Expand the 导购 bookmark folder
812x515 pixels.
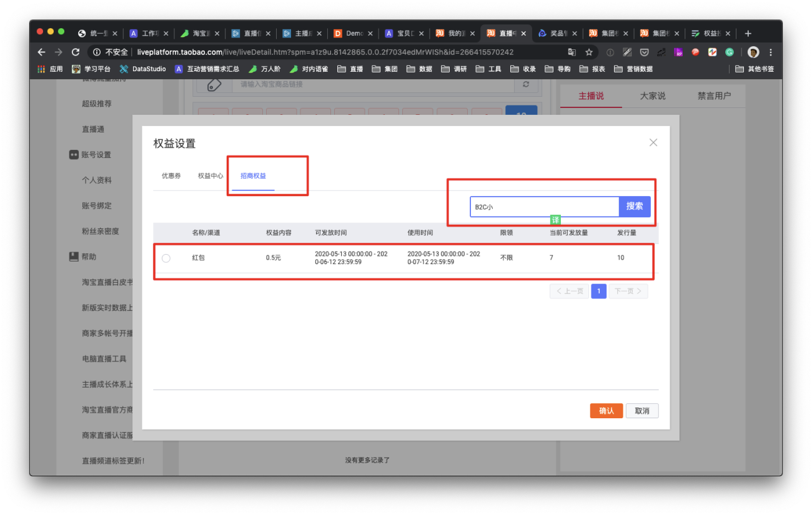pyautogui.click(x=558, y=69)
